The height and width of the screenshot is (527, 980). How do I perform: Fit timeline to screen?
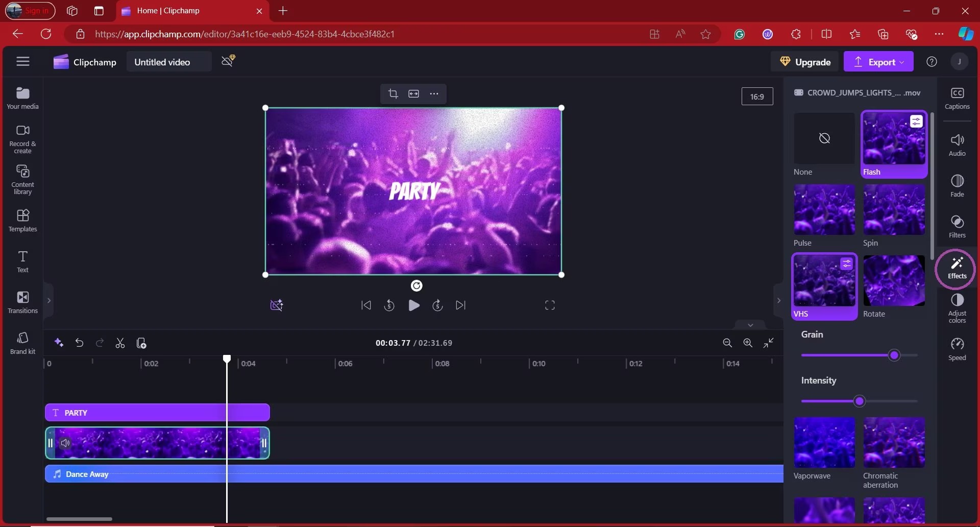[x=768, y=343]
